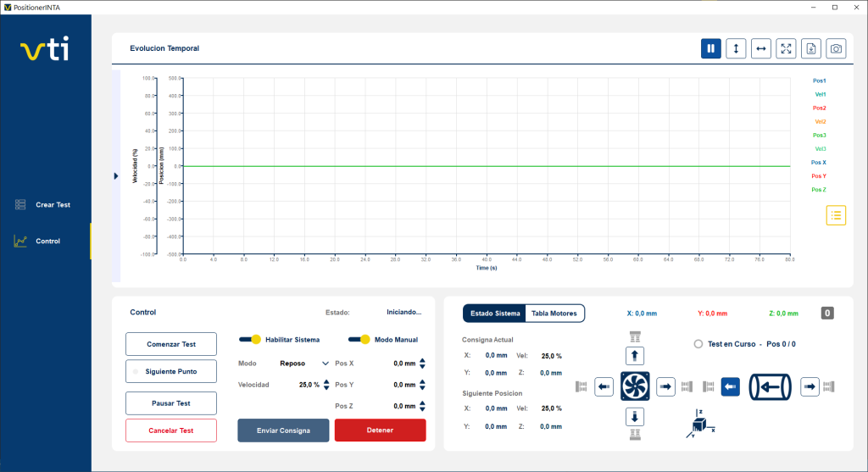Click the highlighted left arrow beside cylinder
868x472 pixels.
tap(731, 387)
